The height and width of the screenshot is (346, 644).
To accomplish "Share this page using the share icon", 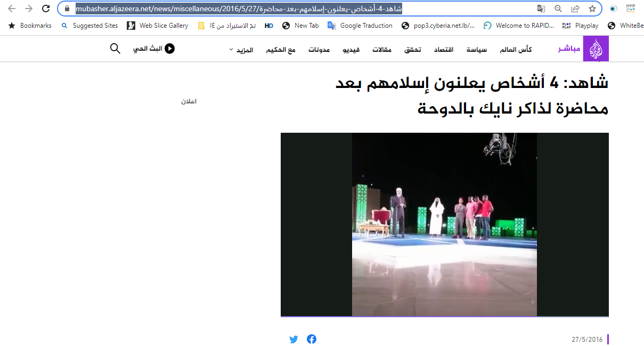I will (x=575, y=9).
